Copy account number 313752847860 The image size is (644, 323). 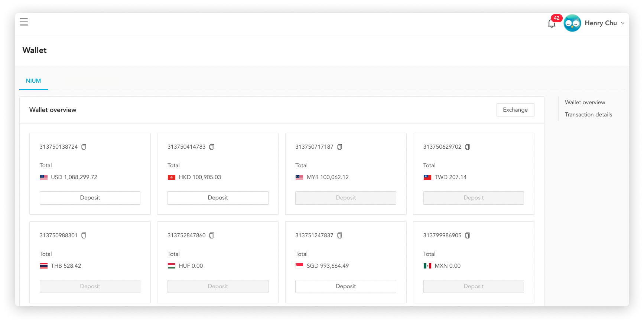[x=212, y=235]
